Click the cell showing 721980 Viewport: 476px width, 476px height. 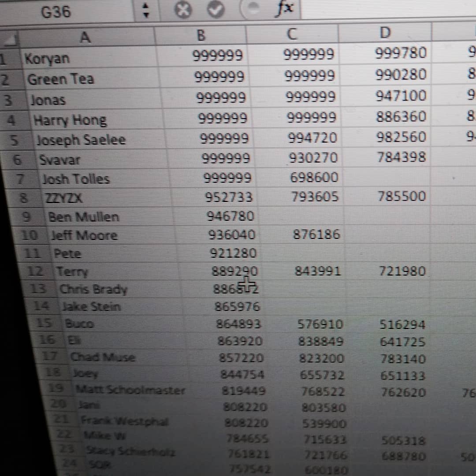click(402, 271)
